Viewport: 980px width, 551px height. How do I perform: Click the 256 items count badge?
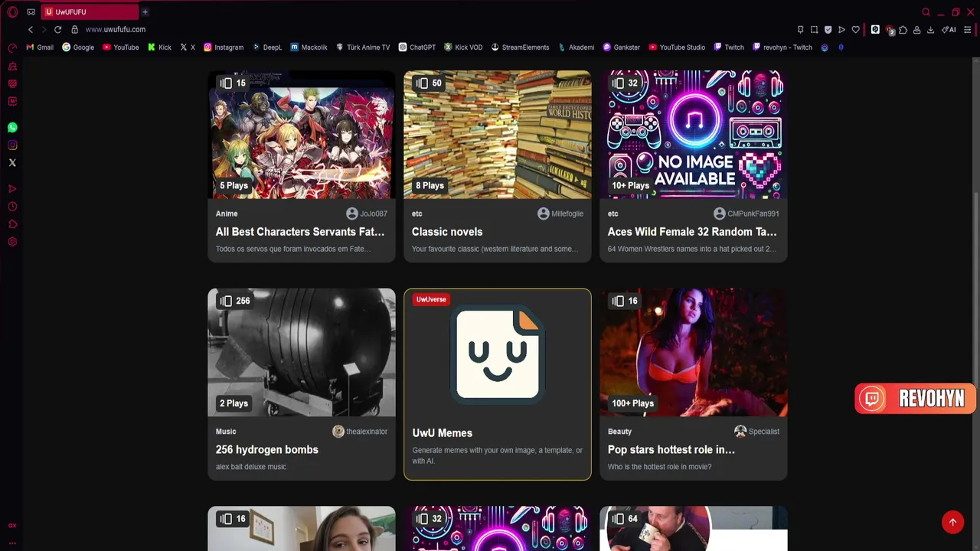tap(235, 301)
